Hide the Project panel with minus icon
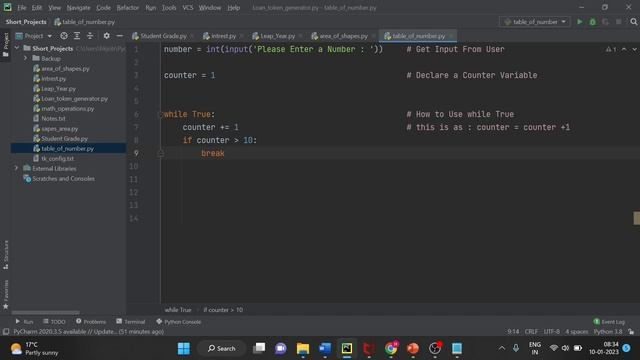 point(120,36)
